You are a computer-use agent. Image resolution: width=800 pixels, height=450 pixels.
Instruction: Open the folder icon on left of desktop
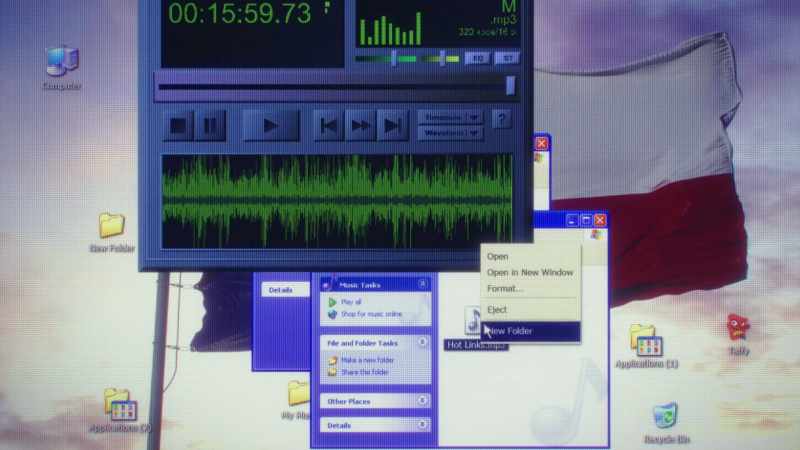pos(112,225)
